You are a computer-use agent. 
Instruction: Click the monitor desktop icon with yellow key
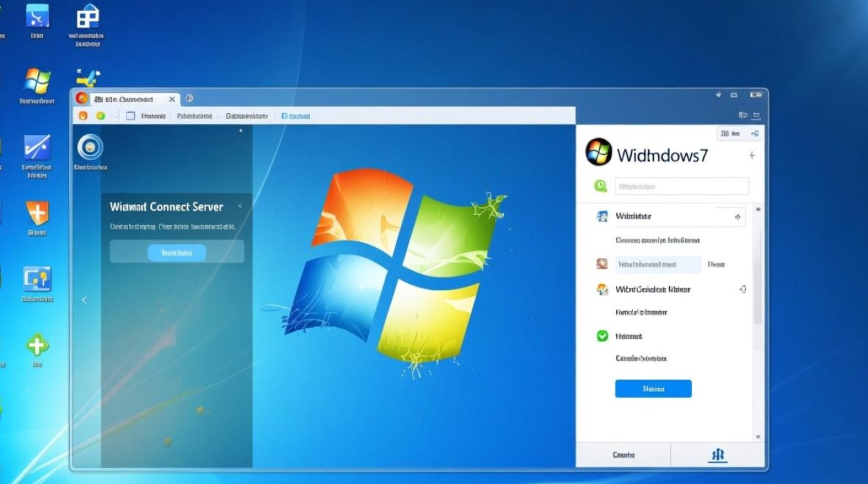pos(37,279)
